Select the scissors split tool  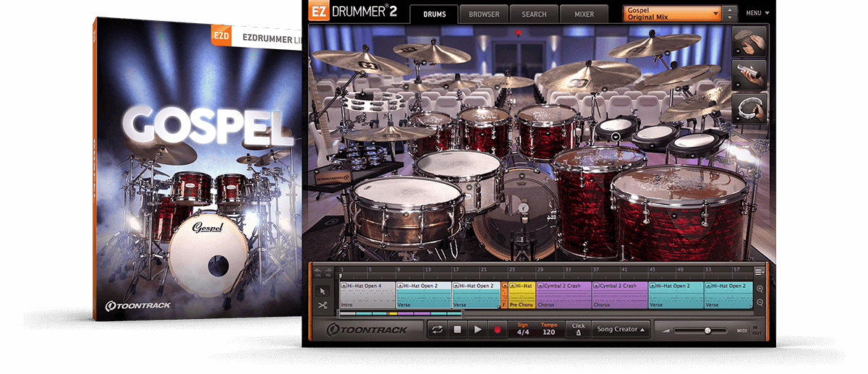click(x=323, y=305)
